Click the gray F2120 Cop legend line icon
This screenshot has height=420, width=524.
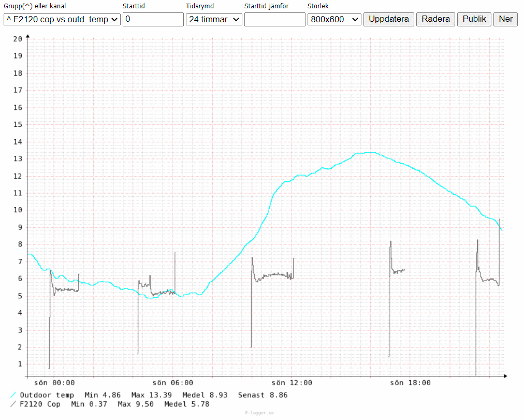(x=13, y=404)
